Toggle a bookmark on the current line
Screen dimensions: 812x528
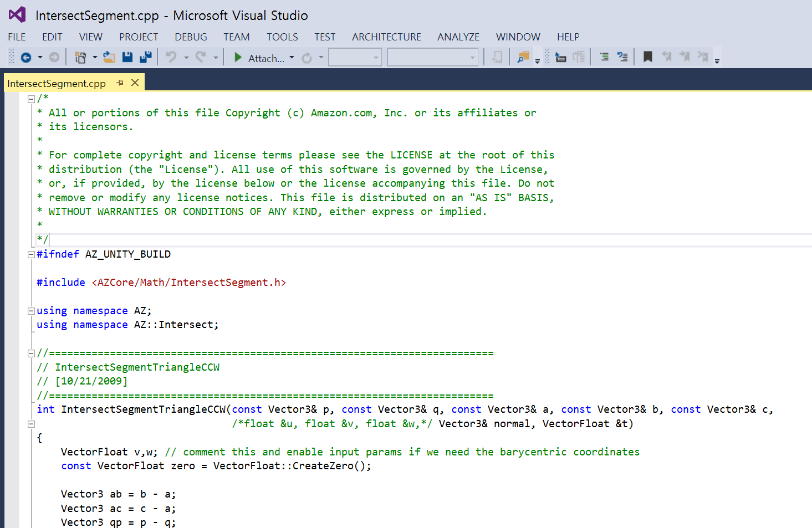tap(647, 58)
